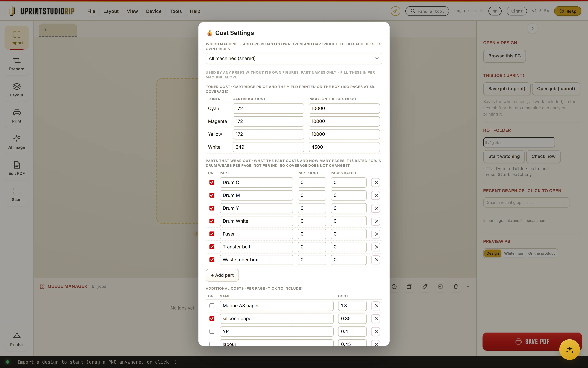Click Browse this PC button
Image resolution: width=588 pixels, height=368 pixels.
504,56
